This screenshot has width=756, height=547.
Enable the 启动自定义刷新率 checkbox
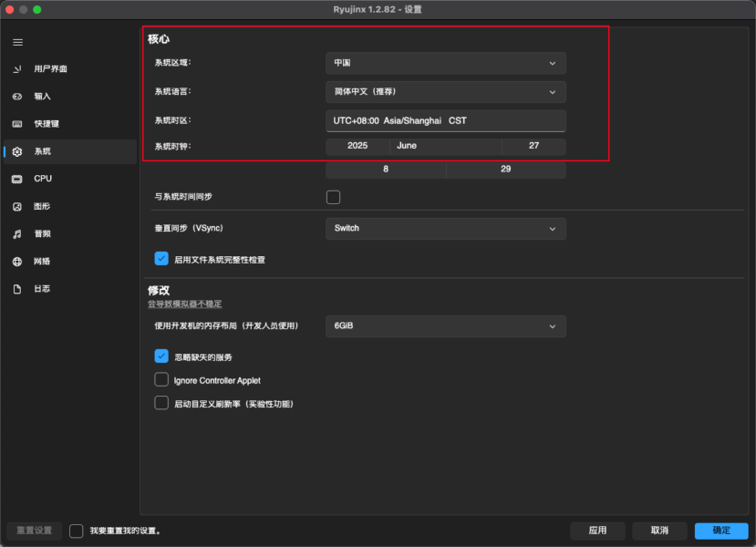[161, 403]
